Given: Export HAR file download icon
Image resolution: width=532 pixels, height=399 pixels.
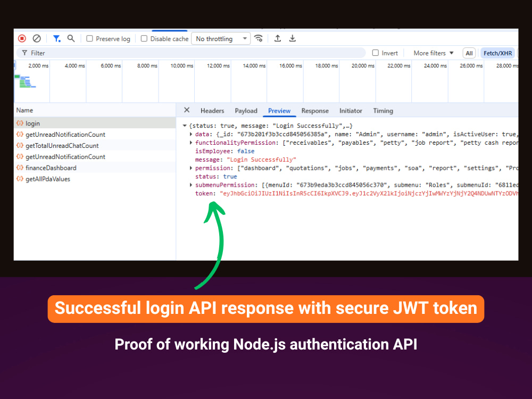Looking at the screenshot, I should (293, 38).
